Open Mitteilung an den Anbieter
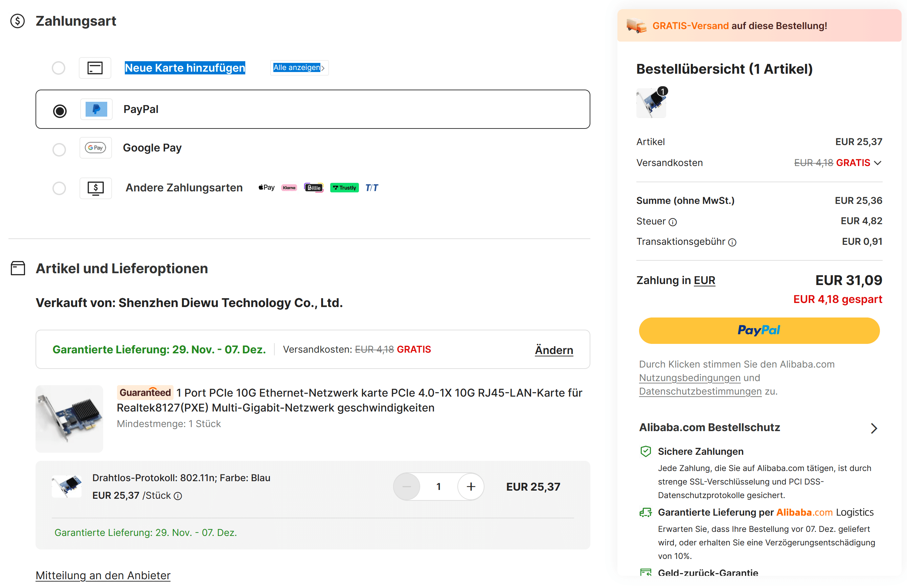 pos(103,575)
